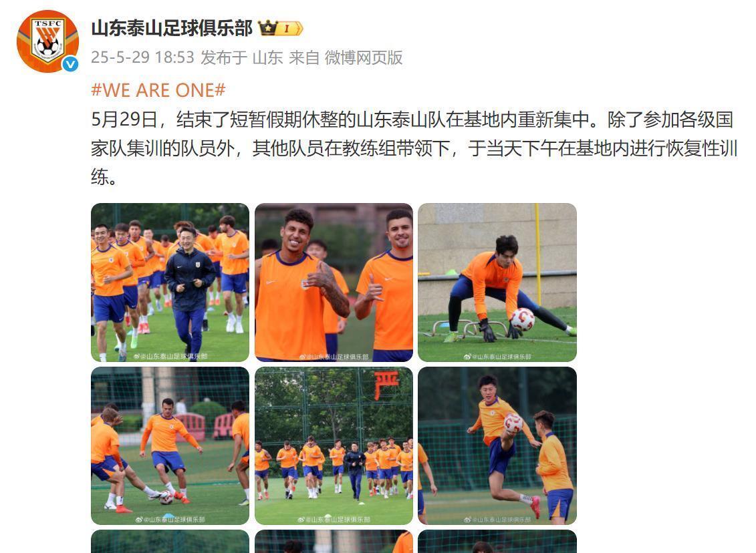
Task: Click the blue verified badge on avatar
Action: click(x=71, y=63)
